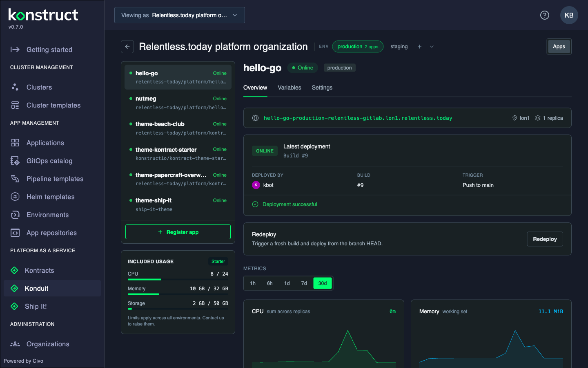This screenshot has width=588, height=368.
Task: Click the Cluster templates icon
Action: pyautogui.click(x=15, y=105)
